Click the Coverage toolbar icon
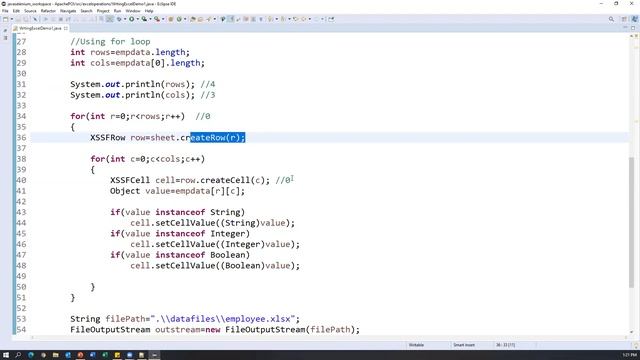 click(x=144, y=19)
